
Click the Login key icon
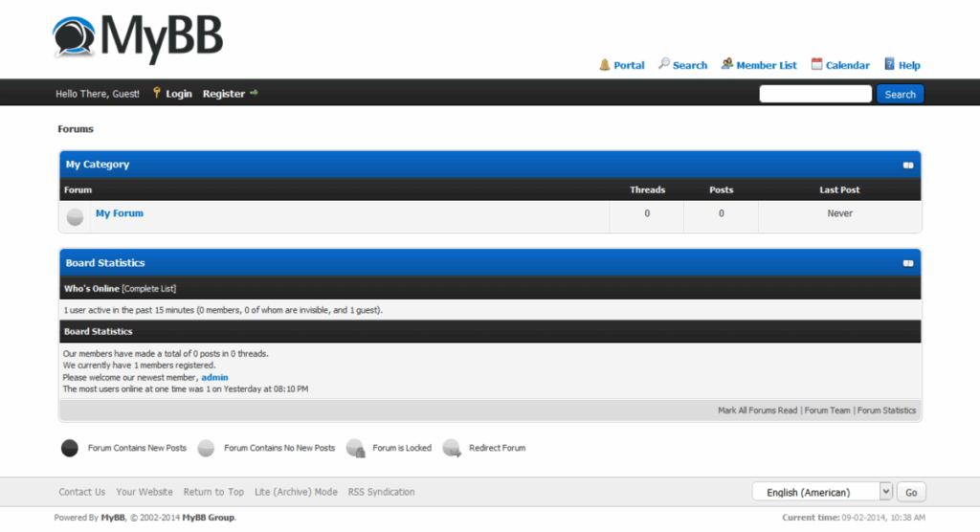[156, 93]
